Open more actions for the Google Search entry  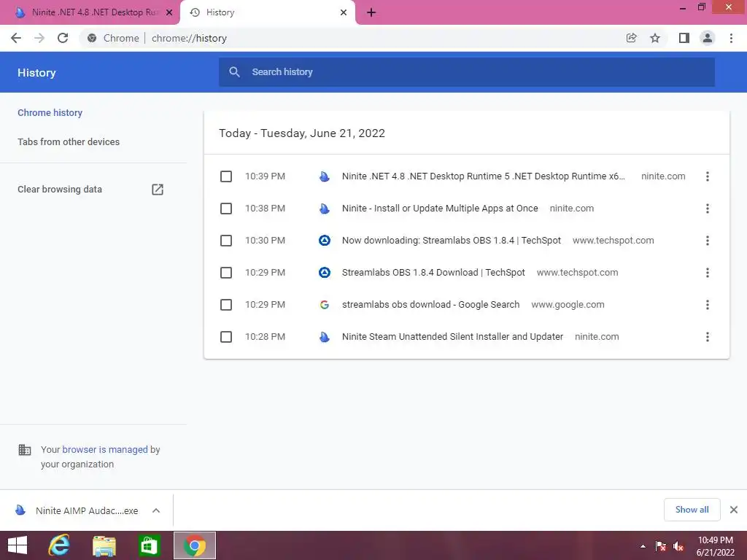(x=708, y=305)
